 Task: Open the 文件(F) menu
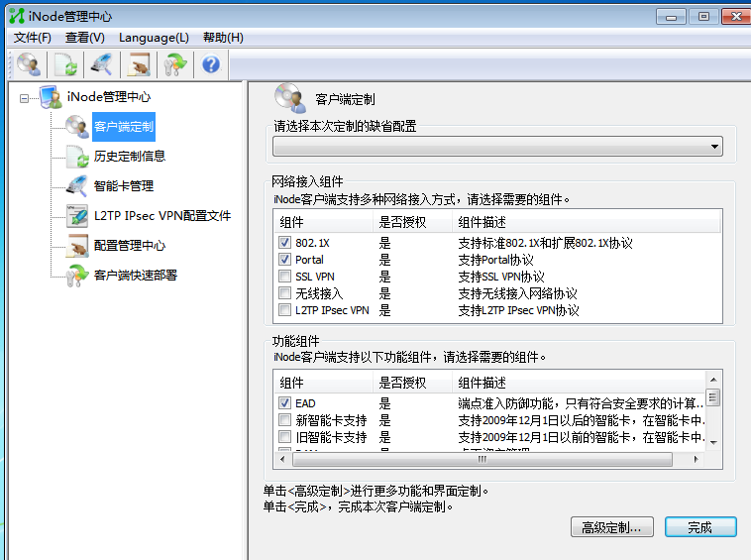coord(32,38)
